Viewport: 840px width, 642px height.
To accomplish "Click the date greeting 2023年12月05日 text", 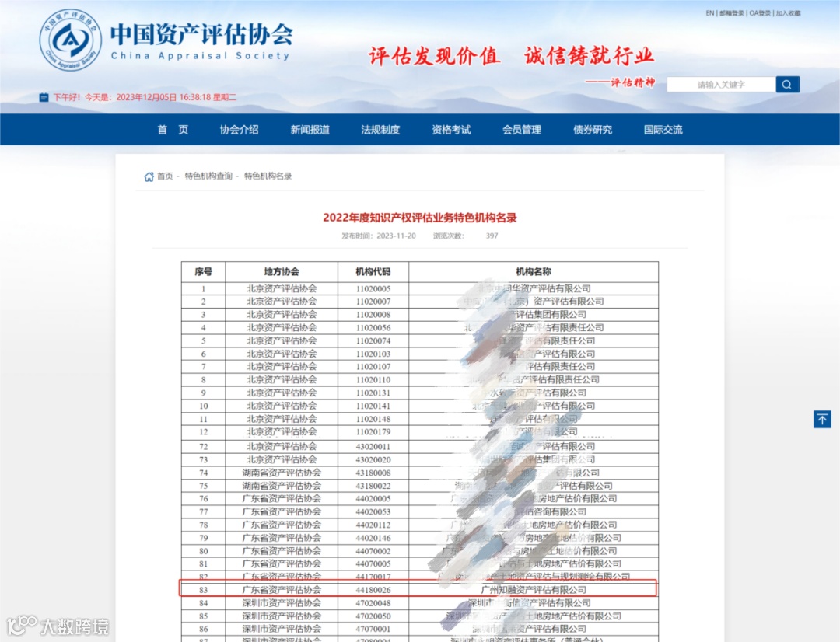I will [x=146, y=97].
